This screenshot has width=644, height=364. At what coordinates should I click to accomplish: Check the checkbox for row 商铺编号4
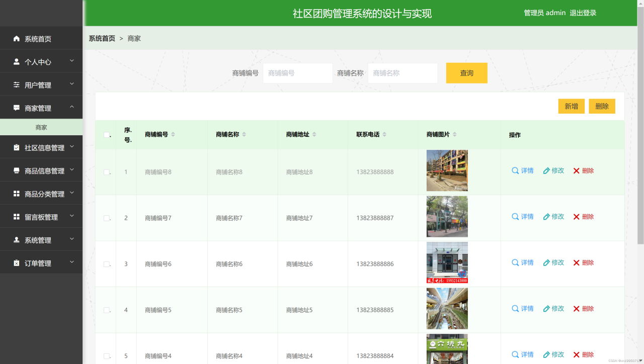[x=107, y=356]
